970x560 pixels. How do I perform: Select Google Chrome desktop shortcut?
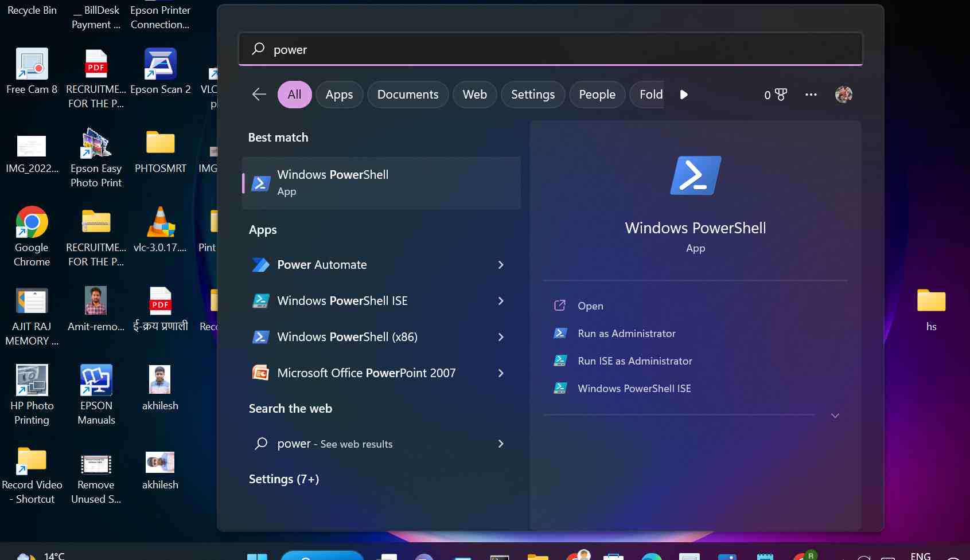coord(32,236)
